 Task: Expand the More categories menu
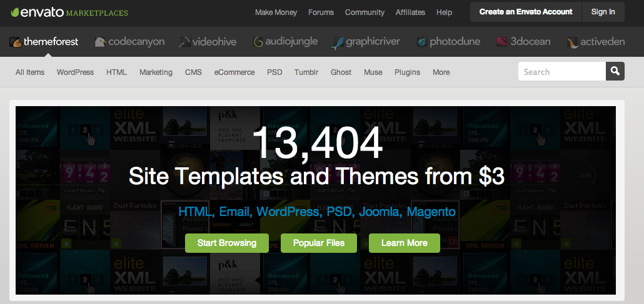[441, 72]
